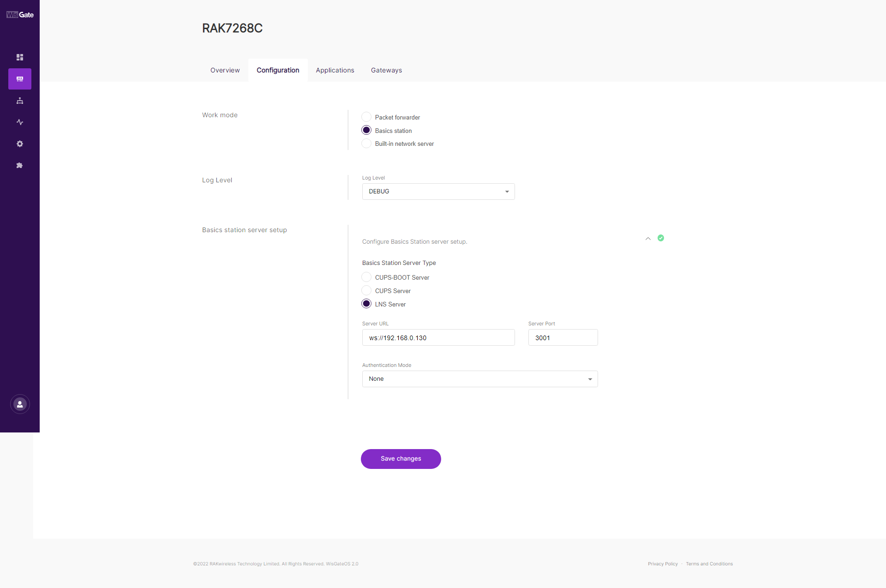Click the WisGate logo at top left

coord(19,14)
